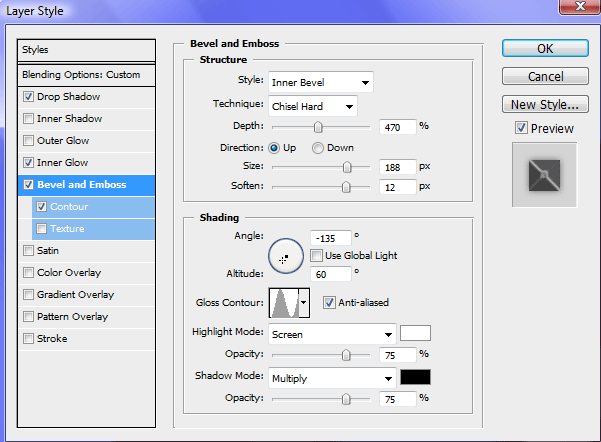The image size is (601, 442).
Task: Enable the Outer Glow checkbox
Action: 28,141
